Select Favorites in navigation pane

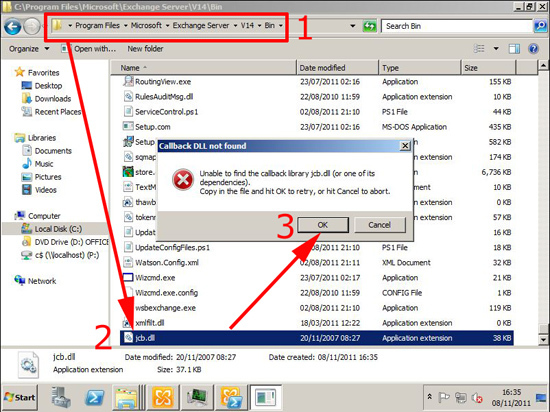(x=37, y=73)
